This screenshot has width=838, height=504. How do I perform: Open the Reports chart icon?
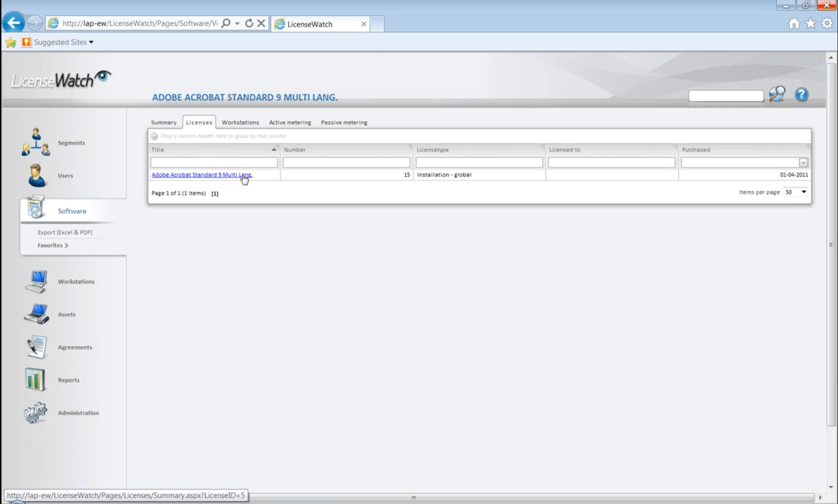[35, 380]
